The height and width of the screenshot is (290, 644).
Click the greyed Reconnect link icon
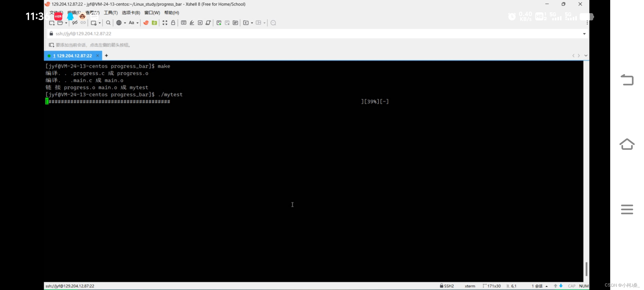coord(83,23)
